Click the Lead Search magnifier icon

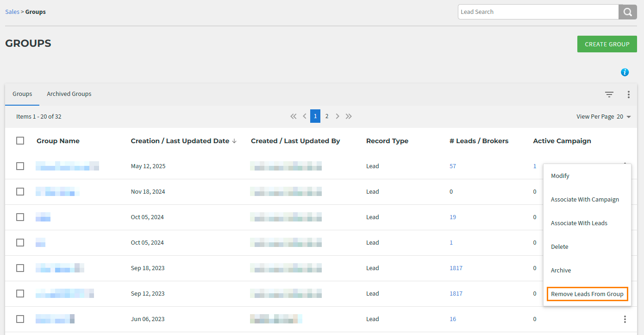pyautogui.click(x=627, y=12)
